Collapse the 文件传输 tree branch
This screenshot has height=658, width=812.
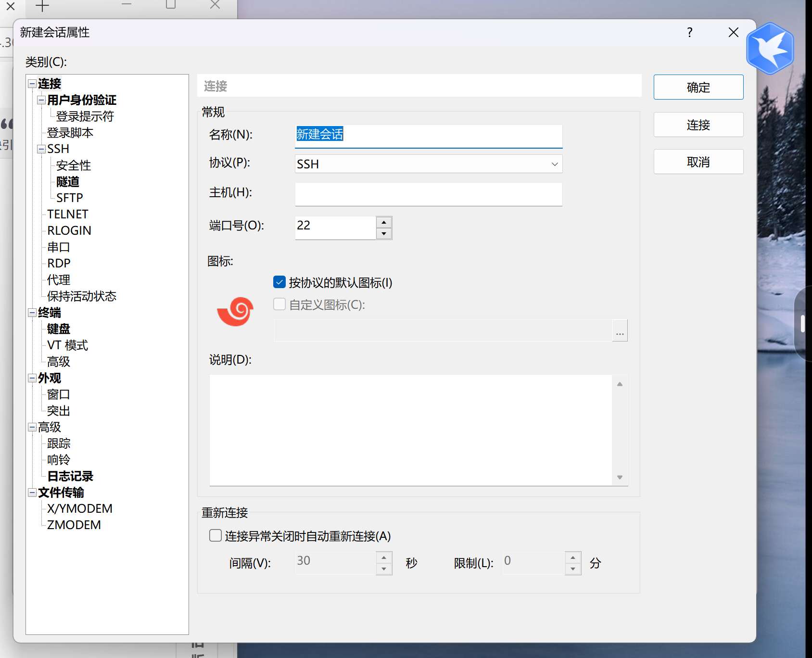coord(31,493)
